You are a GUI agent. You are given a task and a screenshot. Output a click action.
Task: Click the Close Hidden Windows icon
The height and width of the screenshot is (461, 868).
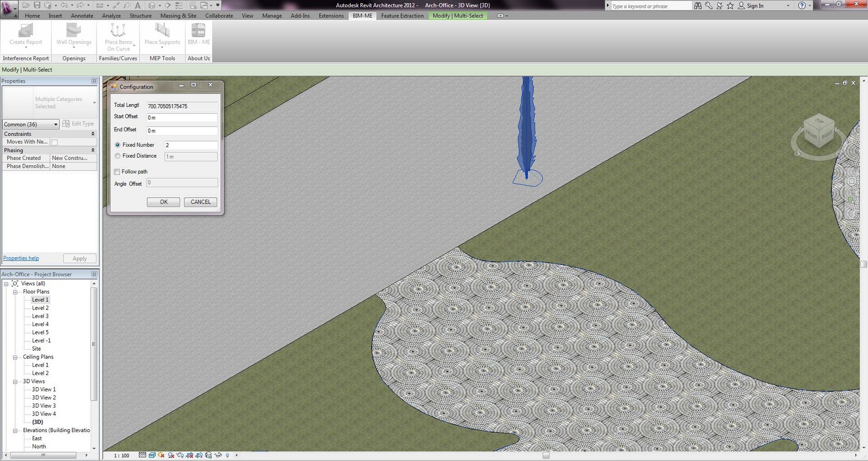(193, 5)
